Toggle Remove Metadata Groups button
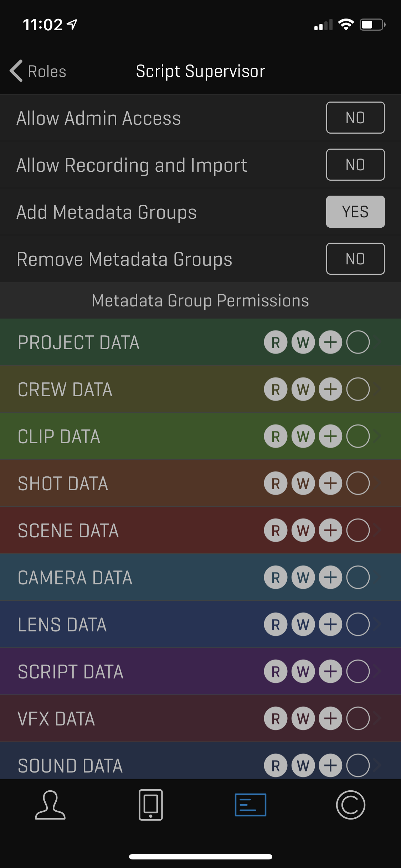Image resolution: width=401 pixels, height=868 pixels. pos(355,259)
